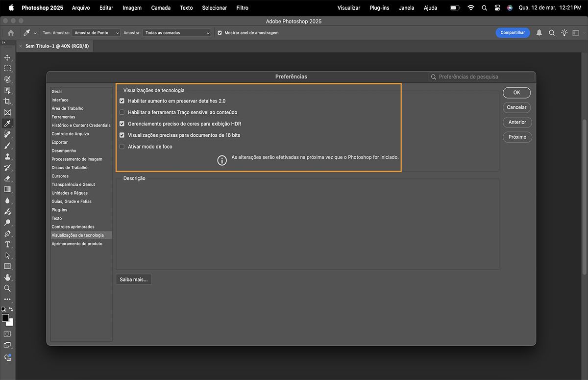This screenshot has width=588, height=380.
Task: Open the foreground color swatch
Action: pyautogui.click(x=5, y=318)
